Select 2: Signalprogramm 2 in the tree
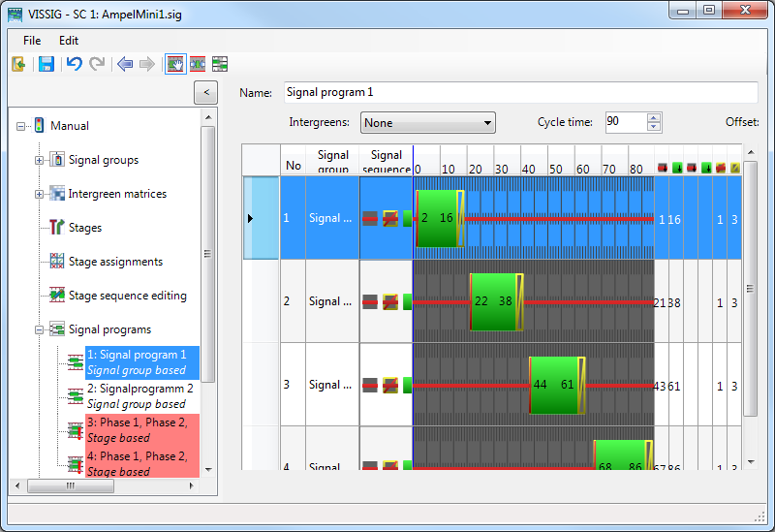 139,389
